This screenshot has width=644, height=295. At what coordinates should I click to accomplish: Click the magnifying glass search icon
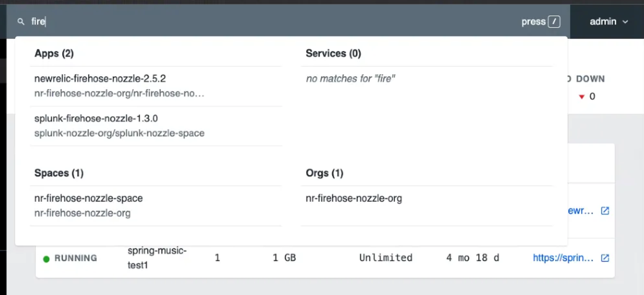pyautogui.click(x=21, y=22)
